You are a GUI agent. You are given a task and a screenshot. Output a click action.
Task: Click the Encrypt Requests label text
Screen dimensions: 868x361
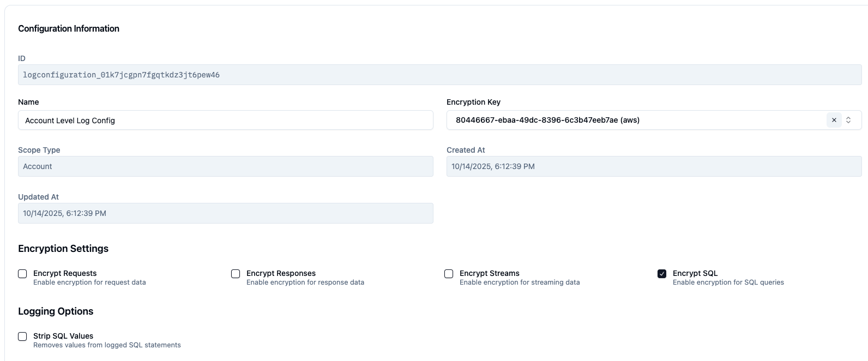[65, 273]
